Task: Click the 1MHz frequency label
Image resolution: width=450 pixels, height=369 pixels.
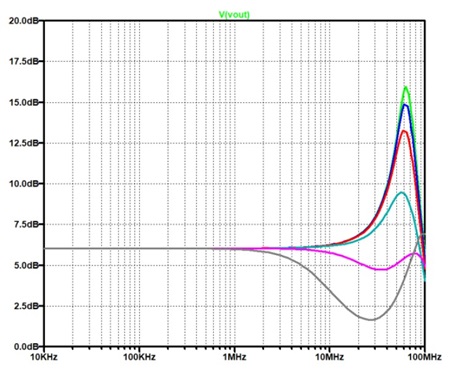Action: tap(235, 357)
